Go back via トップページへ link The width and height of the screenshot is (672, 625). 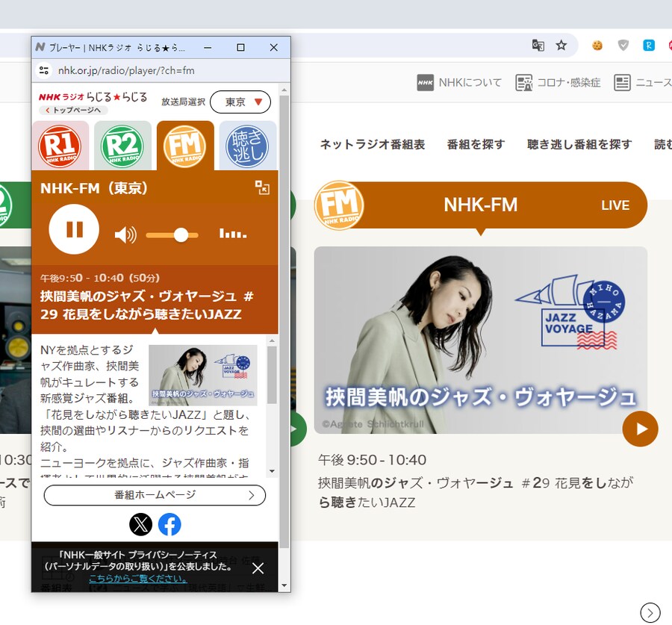tap(73, 111)
